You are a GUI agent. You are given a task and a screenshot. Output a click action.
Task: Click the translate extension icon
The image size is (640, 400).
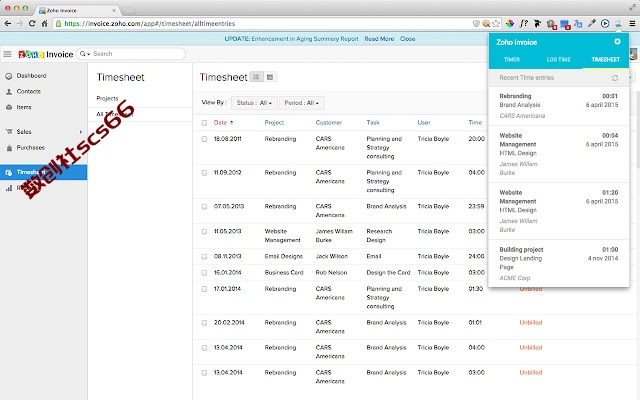click(578, 24)
